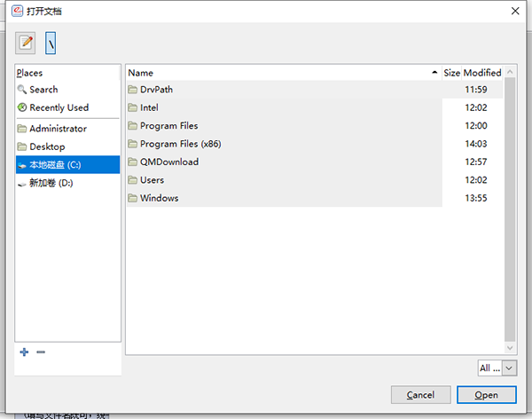Screen dimensions: 532x419
Task: Click the plus add bookmark icon
Action: point(24,352)
